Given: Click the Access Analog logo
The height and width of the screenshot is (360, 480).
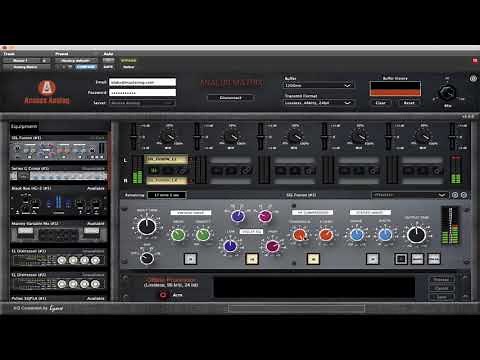Looking at the screenshot, I should click(47, 92).
